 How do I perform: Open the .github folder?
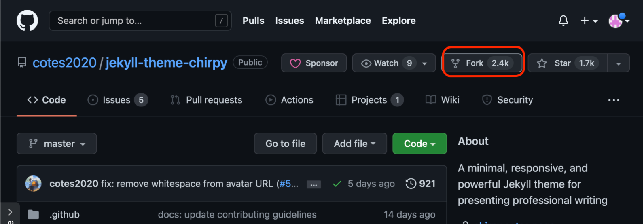64,215
